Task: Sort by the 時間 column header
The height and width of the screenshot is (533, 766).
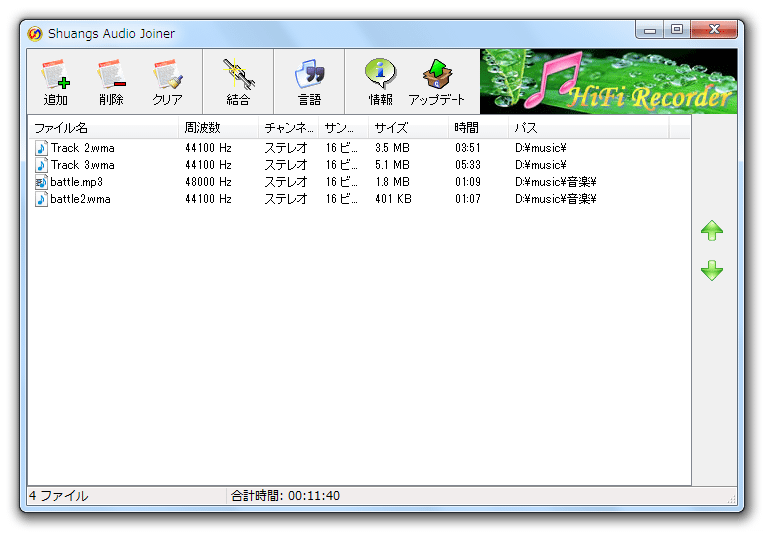Action: [478, 128]
